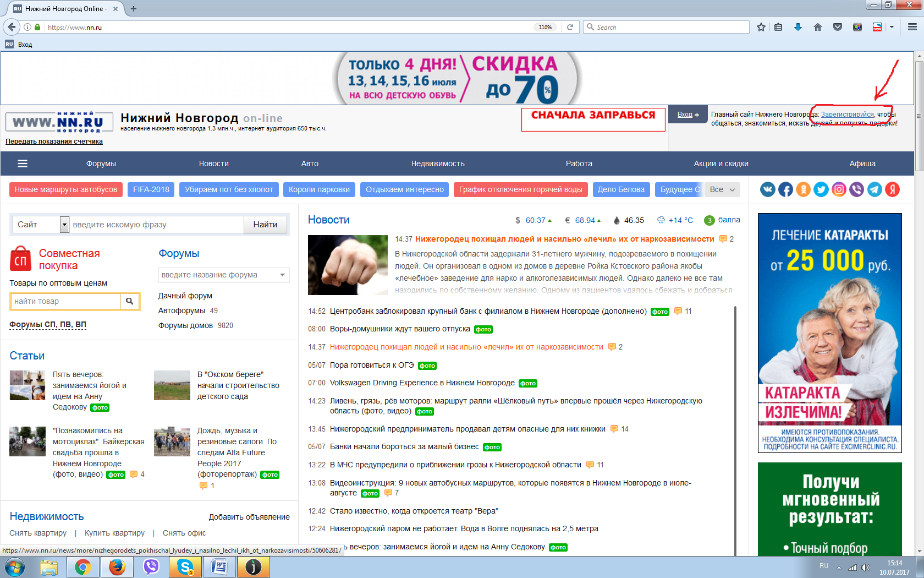The width and height of the screenshot is (924, 578).
Task: Expand the forum name combo box
Action: coord(224,275)
